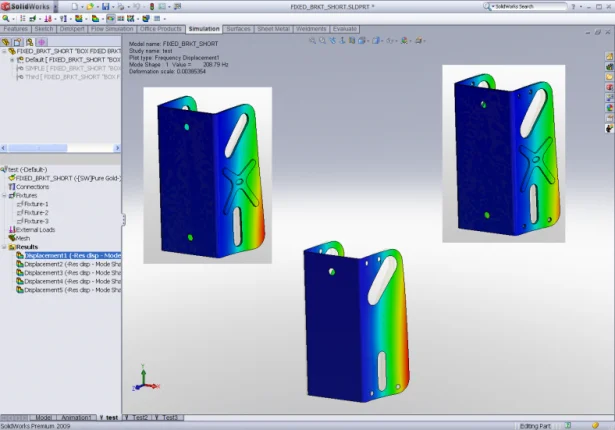Collapse the Results folder node

(x=5, y=247)
